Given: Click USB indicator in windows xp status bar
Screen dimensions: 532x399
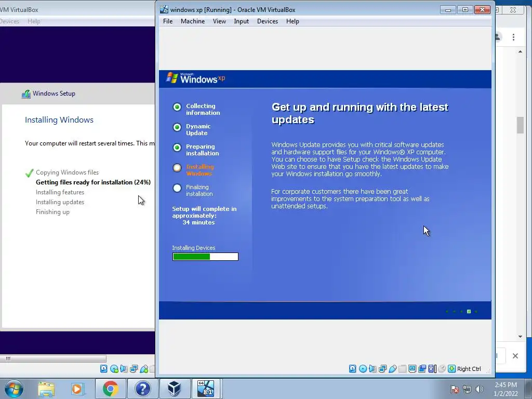Looking at the screenshot, I should 393,369.
